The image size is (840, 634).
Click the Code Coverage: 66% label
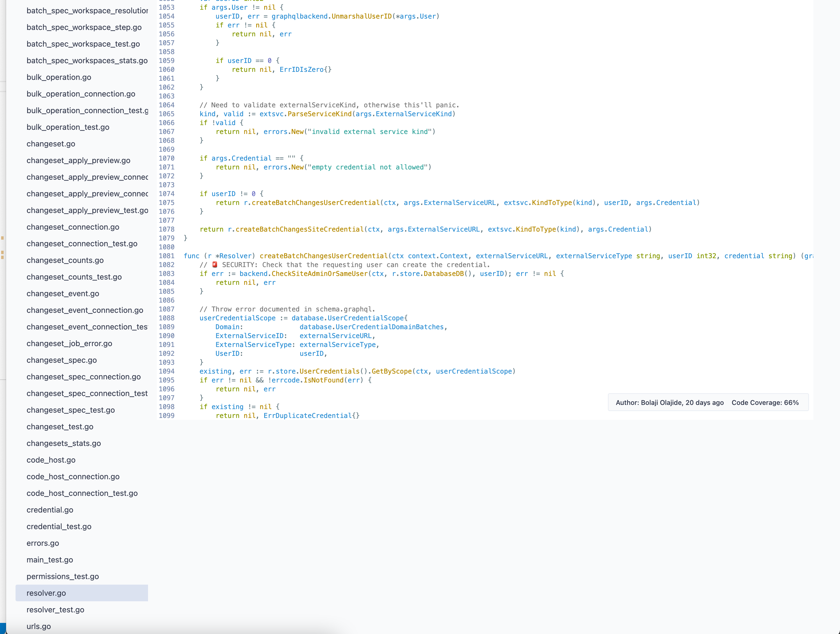765,403
